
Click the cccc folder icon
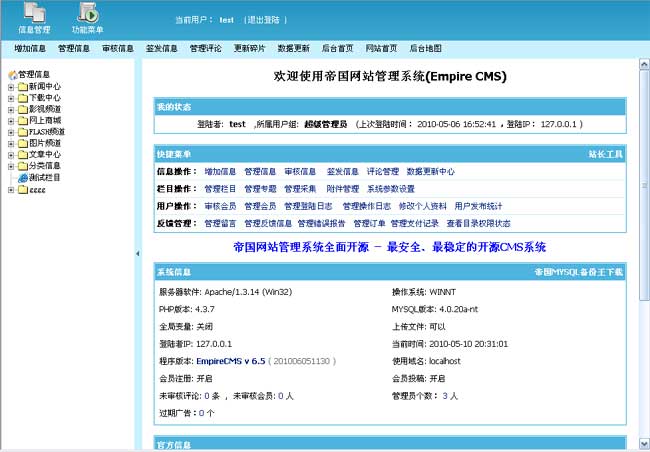click(x=22, y=190)
